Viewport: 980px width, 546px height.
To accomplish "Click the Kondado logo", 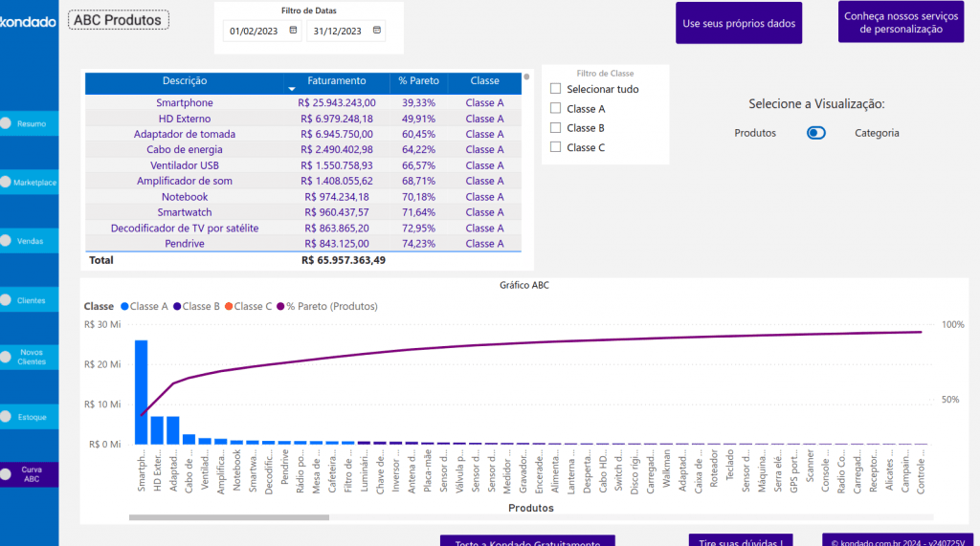I will point(28,21).
